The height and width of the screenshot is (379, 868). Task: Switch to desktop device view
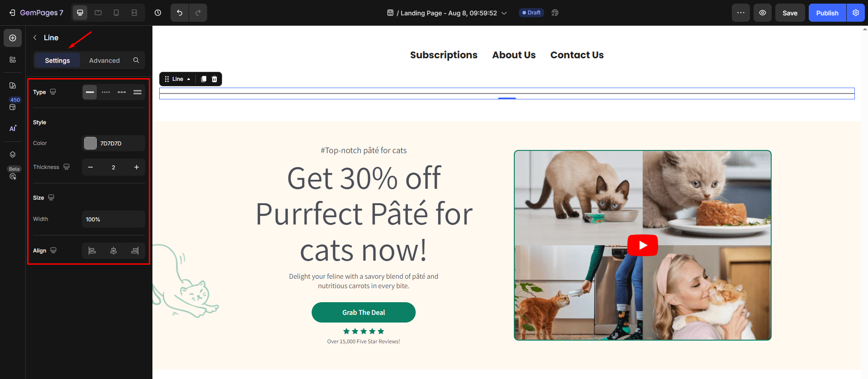pos(80,13)
